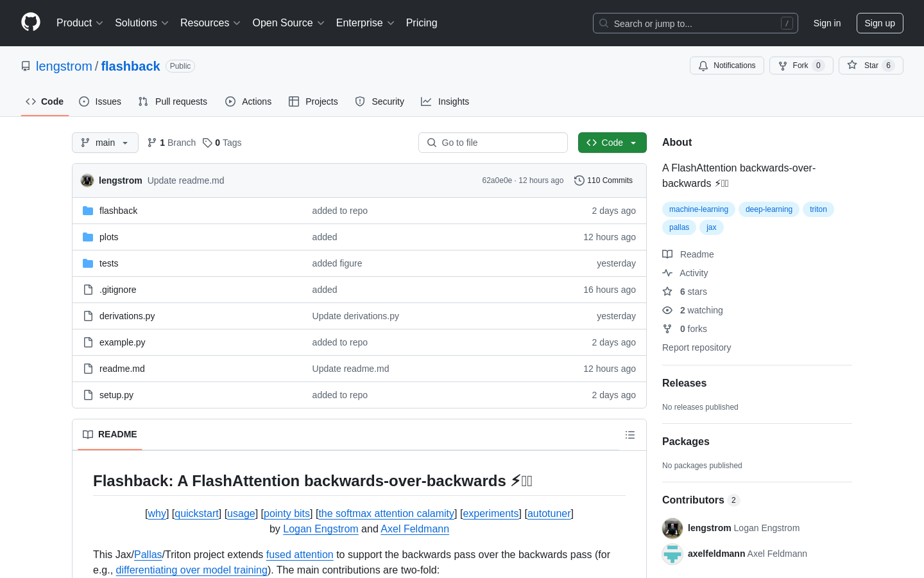The height and width of the screenshot is (578, 924).
Task: Open the quickstart README link
Action: pyautogui.click(x=196, y=514)
